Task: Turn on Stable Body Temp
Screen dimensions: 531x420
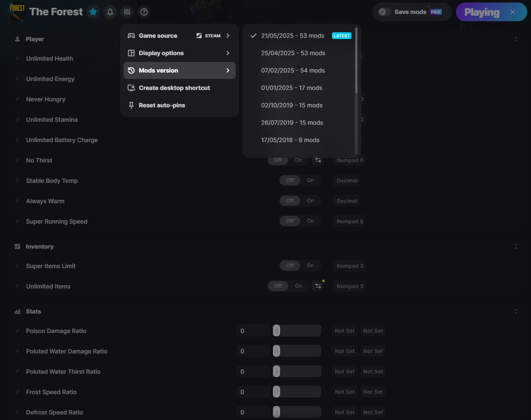Action: 310,180
